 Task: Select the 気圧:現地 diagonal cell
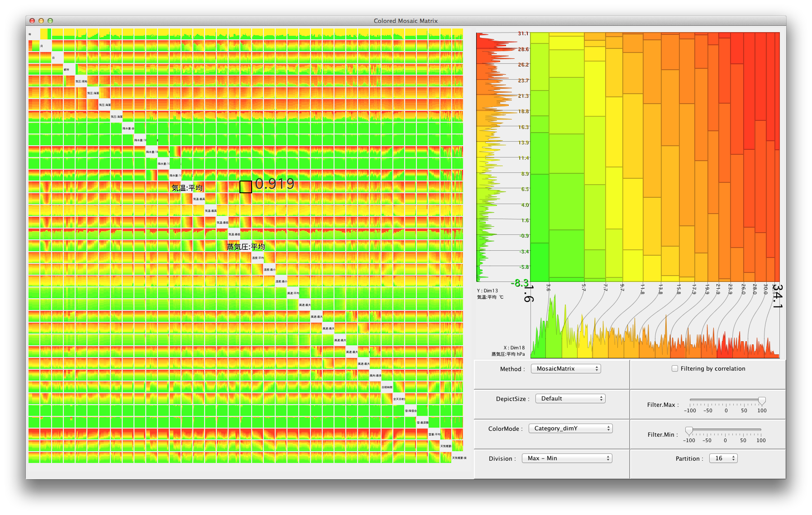(x=81, y=81)
